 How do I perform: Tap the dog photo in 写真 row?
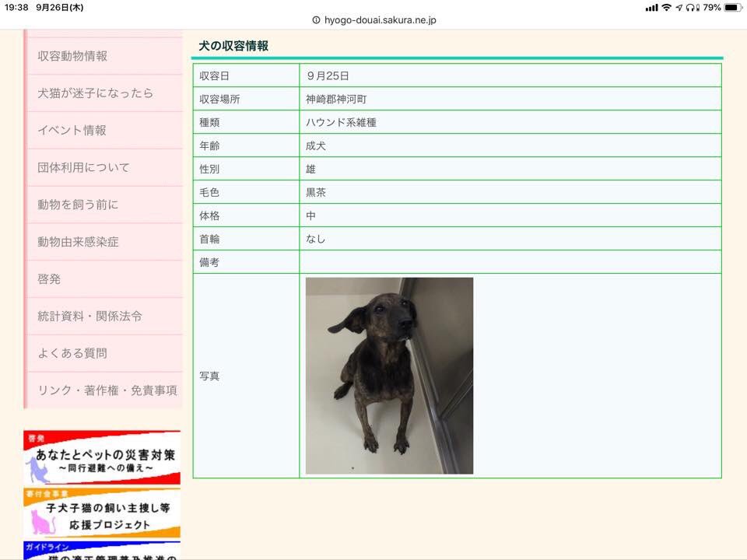click(x=389, y=376)
